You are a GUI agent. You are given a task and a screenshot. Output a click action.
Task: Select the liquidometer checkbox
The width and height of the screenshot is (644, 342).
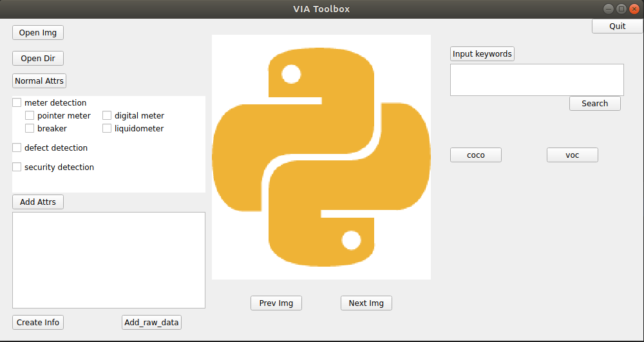tap(108, 129)
